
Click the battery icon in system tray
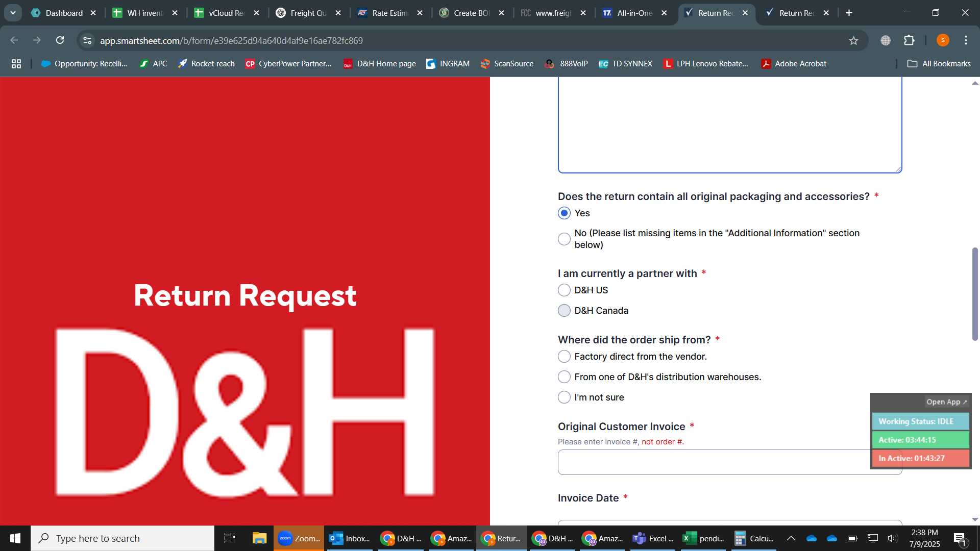tap(852, 538)
